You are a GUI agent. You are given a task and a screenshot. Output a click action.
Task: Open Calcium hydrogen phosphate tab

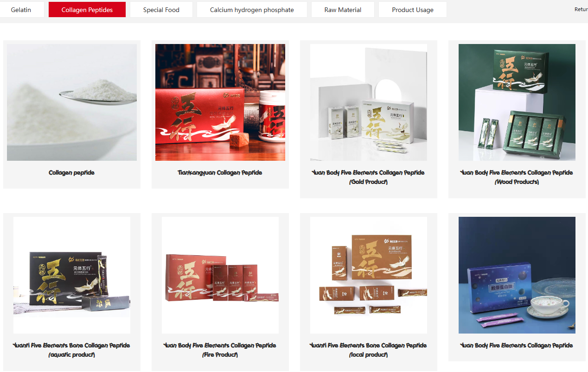coord(252,10)
